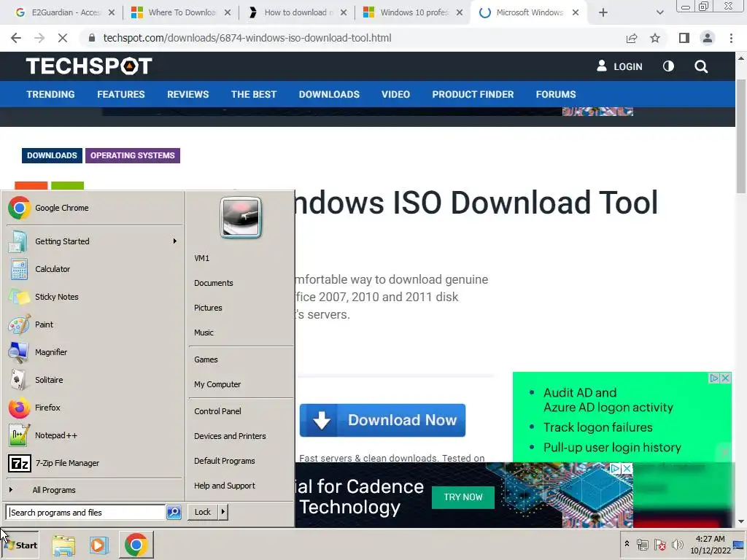Click the Lock button

203,512
